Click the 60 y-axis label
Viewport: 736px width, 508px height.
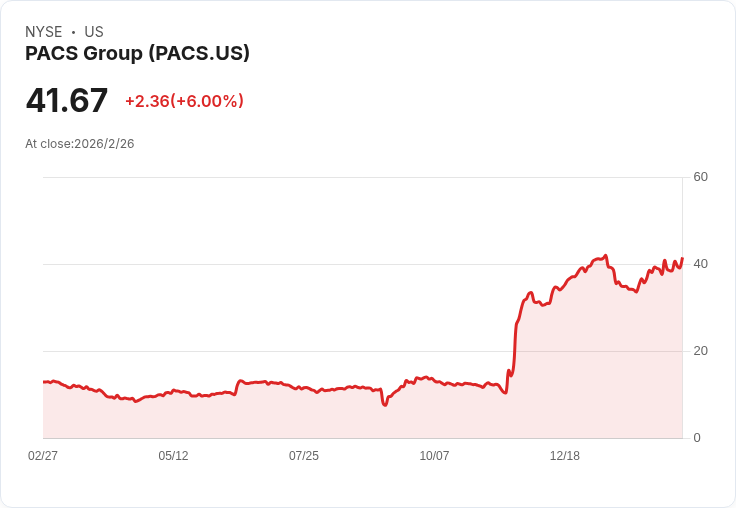[700, 177]
